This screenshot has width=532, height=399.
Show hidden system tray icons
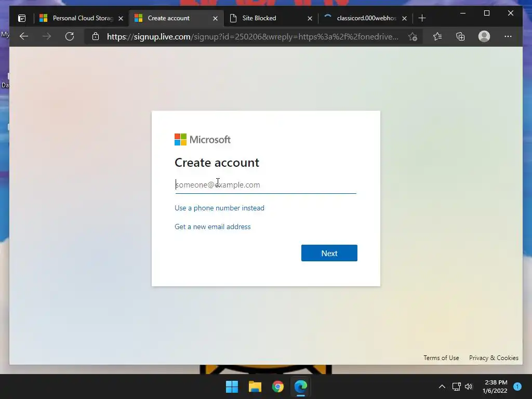(x=442, y=387)
